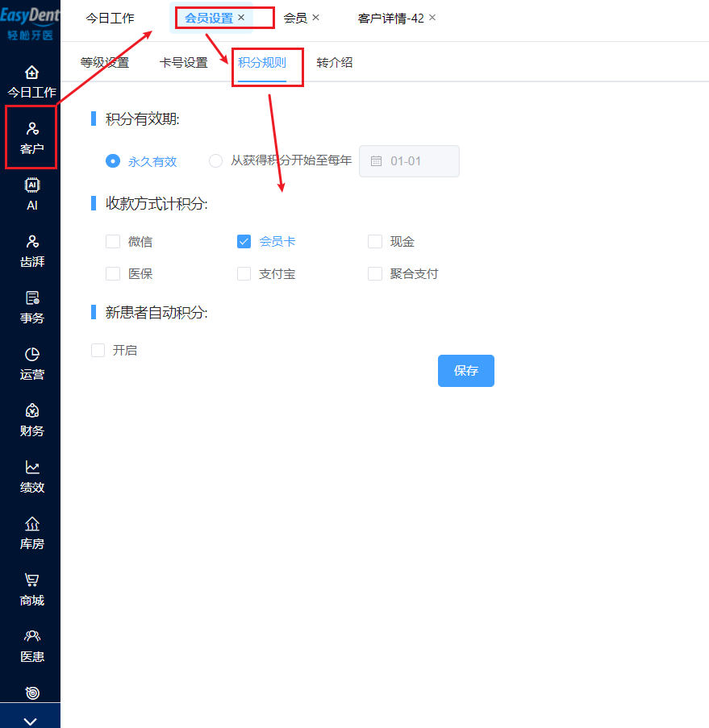Click the 积分有效期 section heading

[x=142, y=119]
